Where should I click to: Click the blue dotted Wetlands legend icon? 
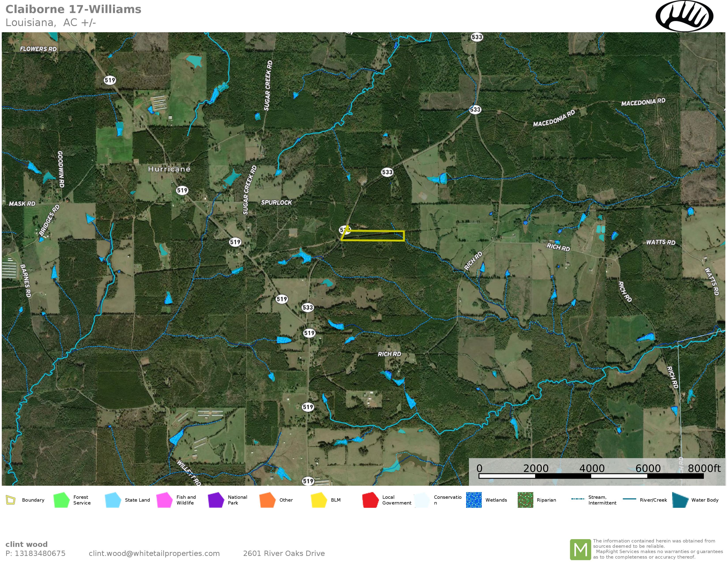pyautogui.click(x=474, y=500)
